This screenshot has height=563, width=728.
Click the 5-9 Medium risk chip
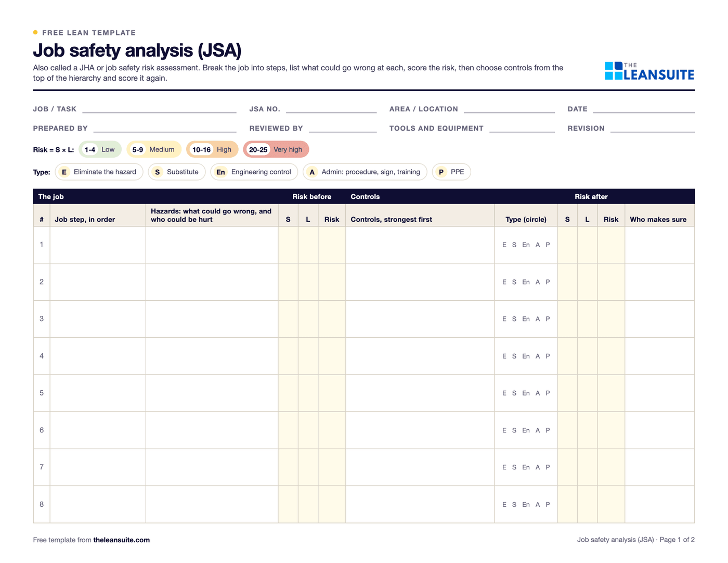click(x=154, y=150)
